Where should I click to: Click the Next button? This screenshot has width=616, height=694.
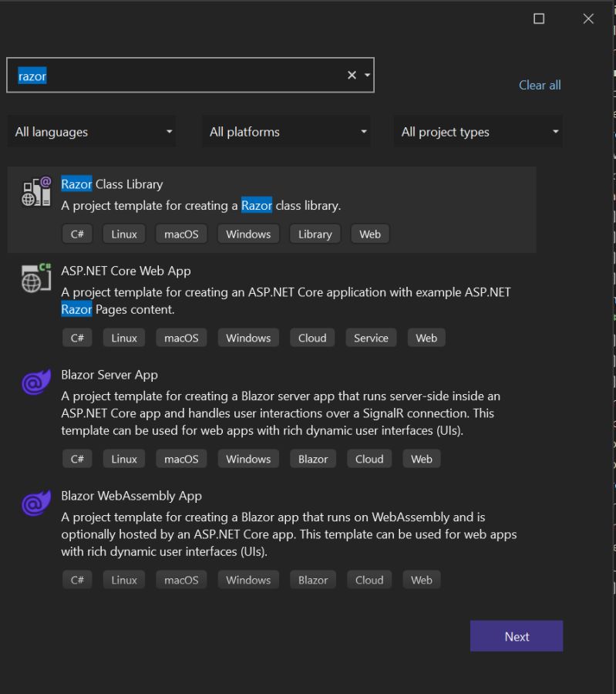click(x=517, y=636)
